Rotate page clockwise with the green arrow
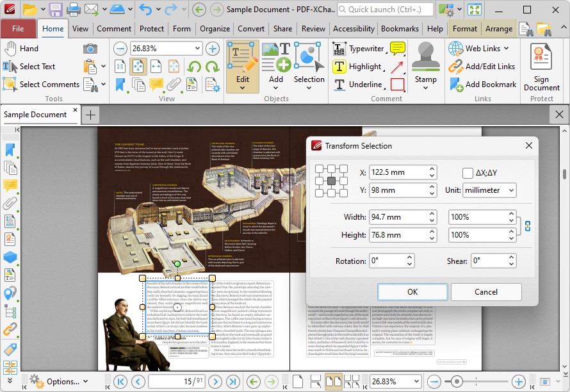Viewport: 570px width, 392px height. 212,67
